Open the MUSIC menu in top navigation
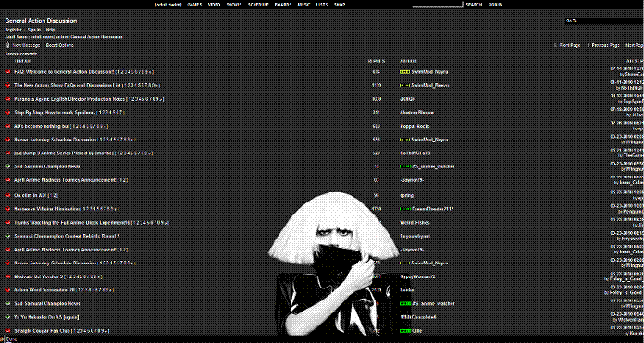The width and height of the screenshot is (644, 343). point(303,5)
